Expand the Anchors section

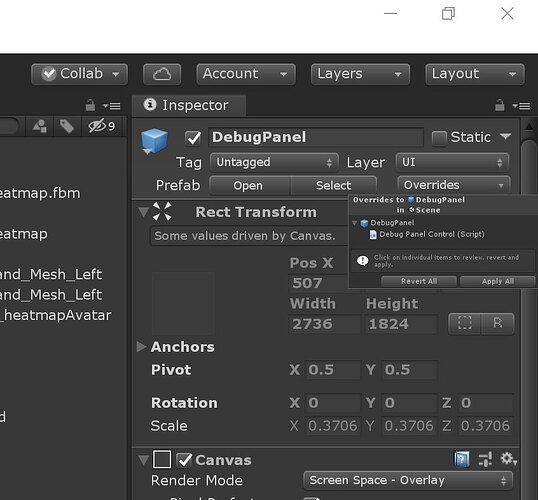click(141, 347)
